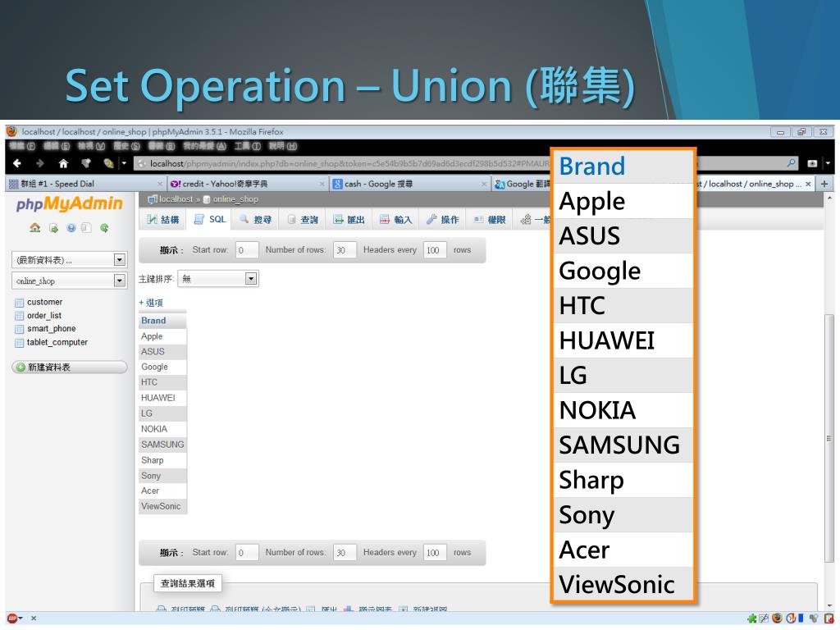Click the search magnifier in the browser search box
840x630 pixels.
791,163
